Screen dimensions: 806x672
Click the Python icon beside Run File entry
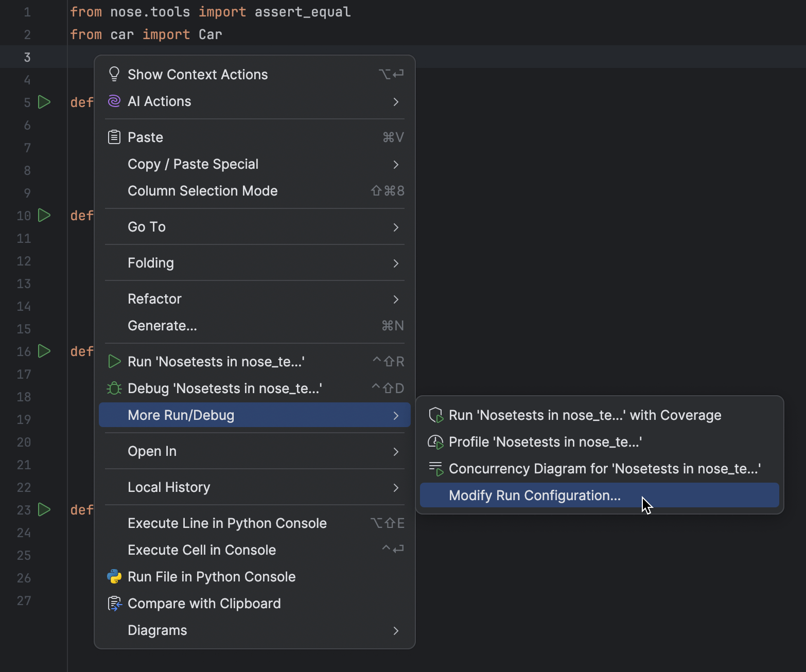click(x=114, y=576)
